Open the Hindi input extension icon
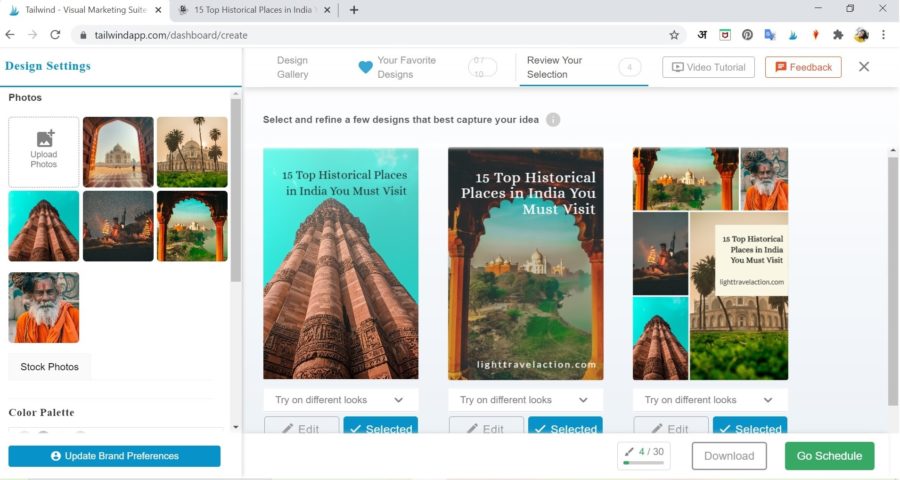This screenshot has height=480, width=900. (x=702, y=35)
